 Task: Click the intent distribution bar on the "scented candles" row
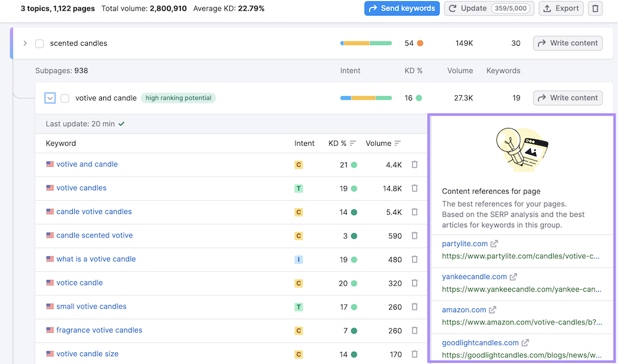click(365, 43)
